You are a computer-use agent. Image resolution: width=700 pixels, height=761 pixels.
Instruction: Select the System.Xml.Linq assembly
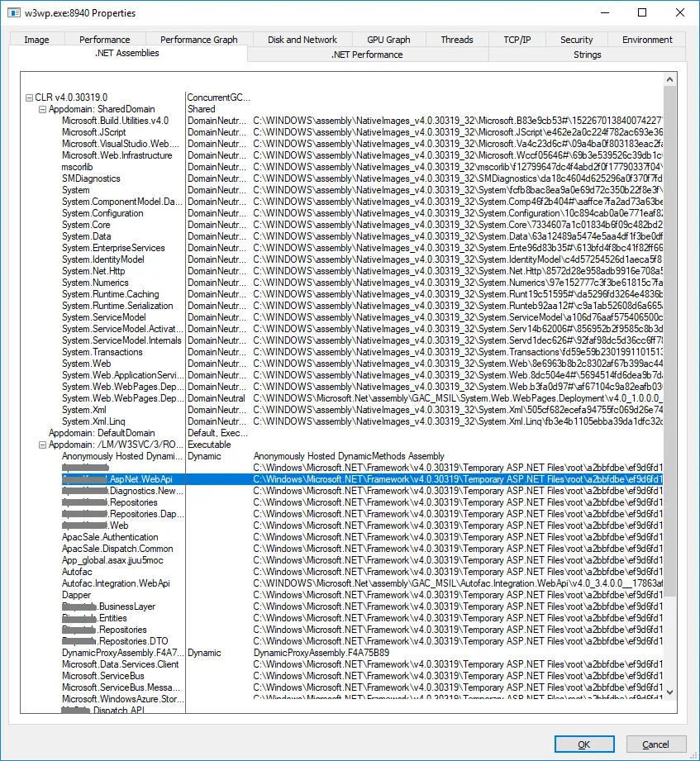[x=93, y=421]
